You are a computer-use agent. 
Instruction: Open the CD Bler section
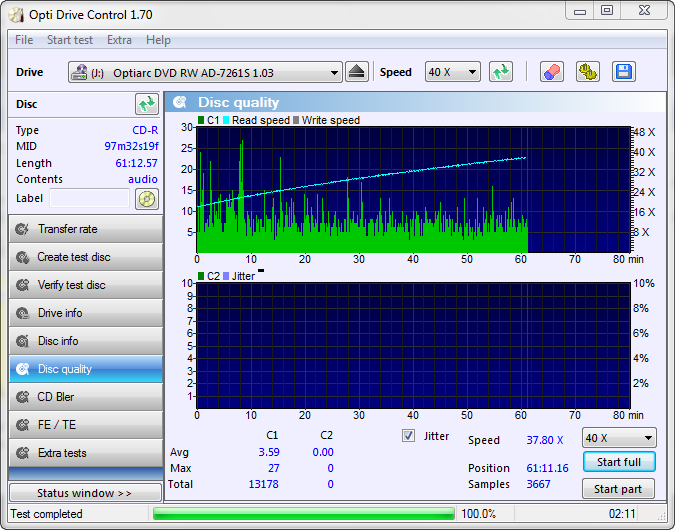(86, 397)
